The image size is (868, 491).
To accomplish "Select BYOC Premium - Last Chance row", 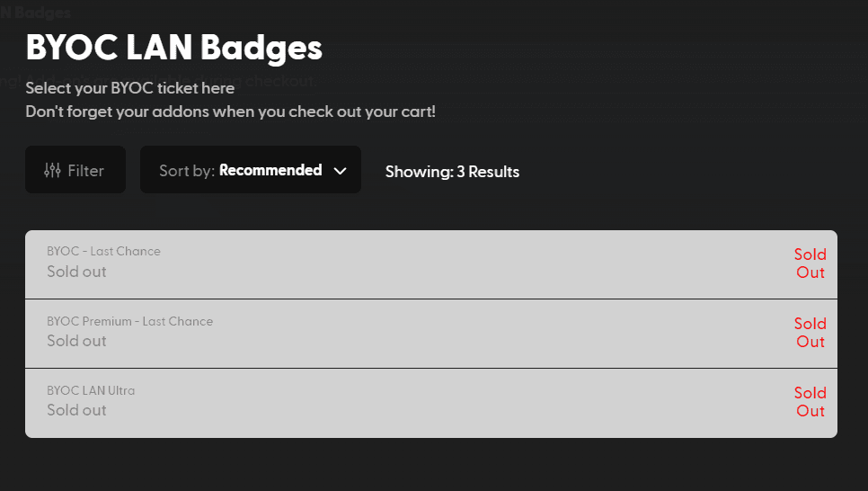I will (x=430, y=334).
